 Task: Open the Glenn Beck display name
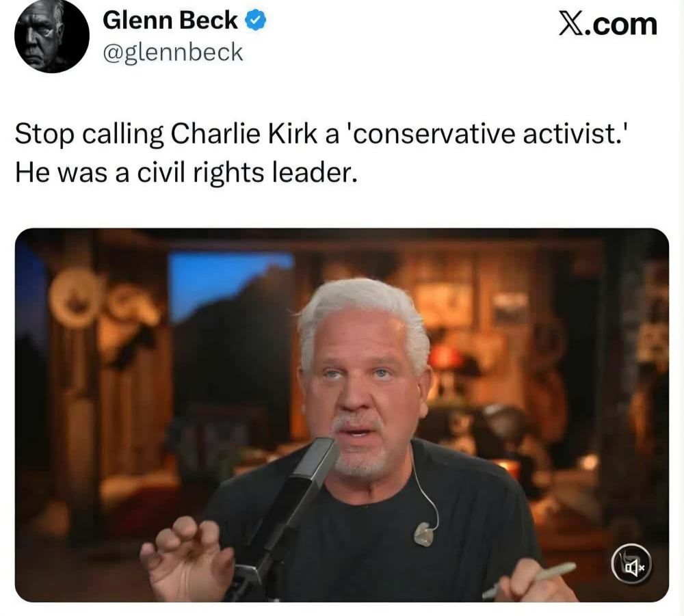pyautogui.click(x=170, y=21)
